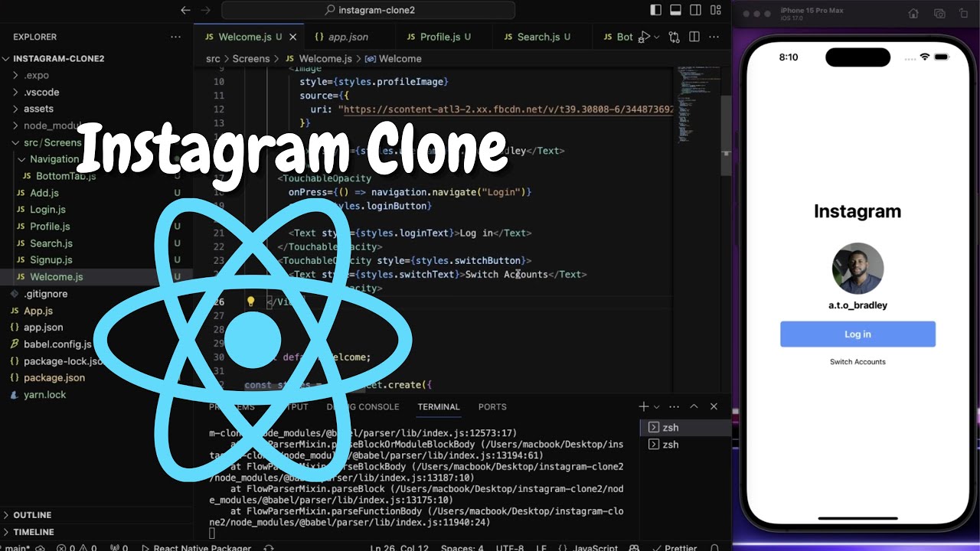Create a new terminal with plus icon
Image resolution: width=980 pixels, height=551 pixels.
click(x=644, y=407)
